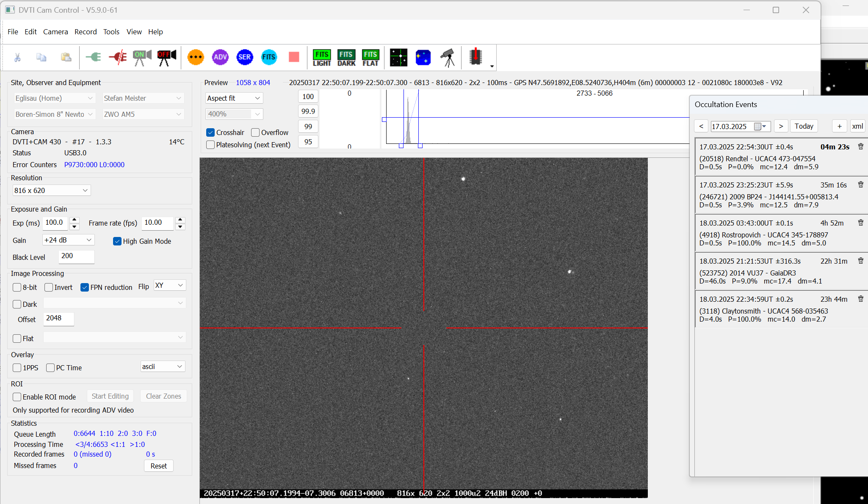Turn camera OFF with red camera icon
Viewport: 868px width, 504px height.
[x=167, y=57]
